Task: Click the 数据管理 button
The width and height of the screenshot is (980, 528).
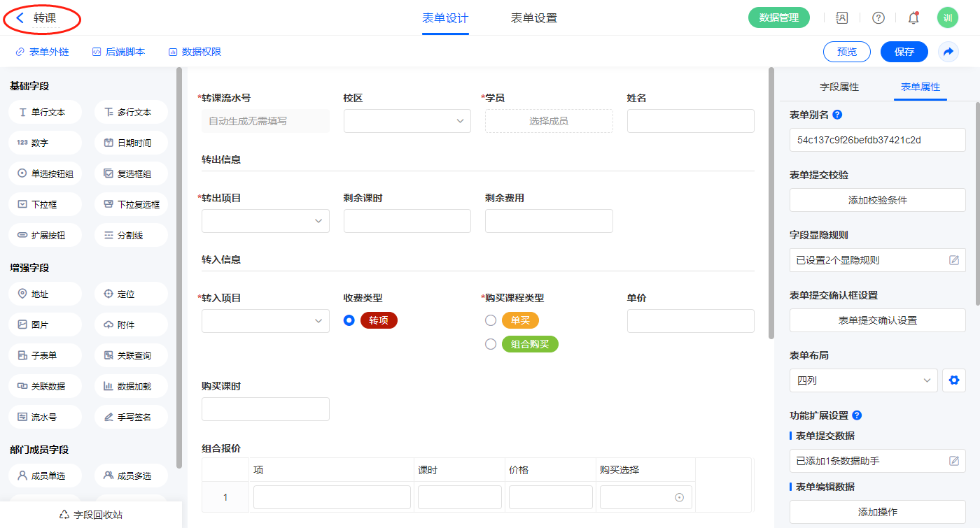Action: click(778, 18)
